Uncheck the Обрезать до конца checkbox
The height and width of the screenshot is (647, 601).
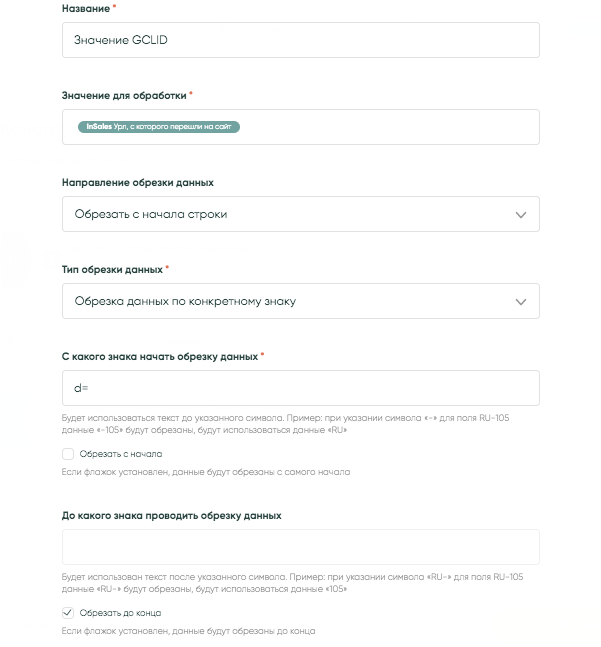(68, 613)
